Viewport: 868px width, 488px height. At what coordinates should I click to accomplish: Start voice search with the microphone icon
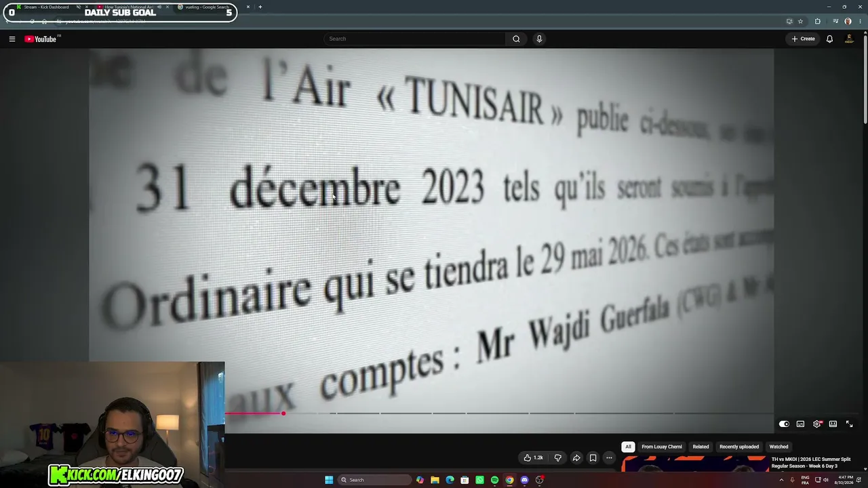pyautogui.click(x=539, y=39)
